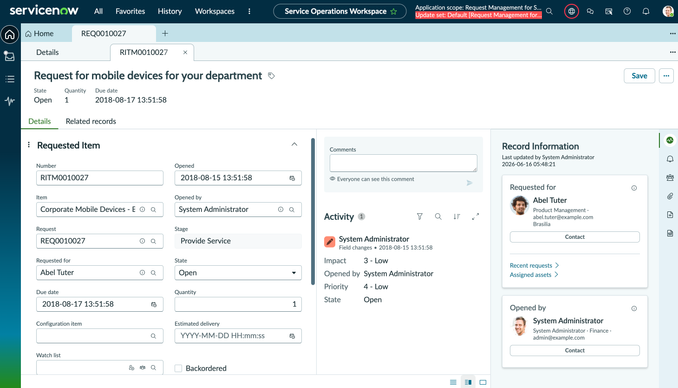678x388 pixels.
Task: Switch to split-panel layout view
Action: (x=468, y=382)
